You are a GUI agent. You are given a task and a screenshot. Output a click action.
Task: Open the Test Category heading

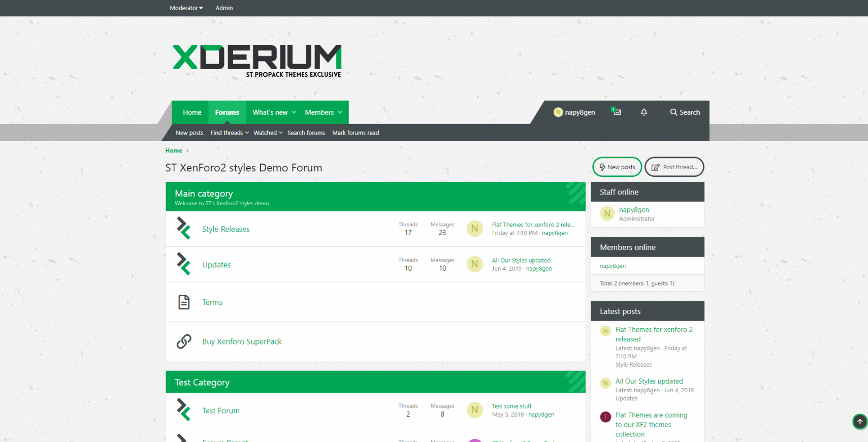(202, 382)
